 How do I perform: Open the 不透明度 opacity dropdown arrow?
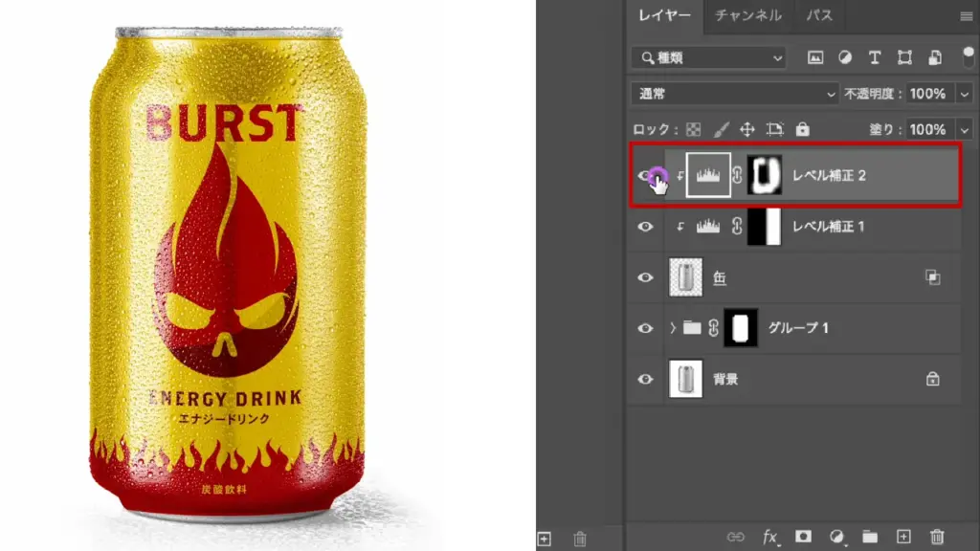coord(963,94)
